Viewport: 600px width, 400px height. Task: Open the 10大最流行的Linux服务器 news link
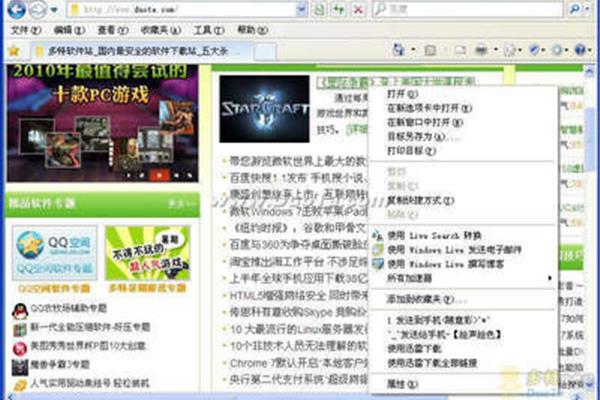click(x=298, y=329)
